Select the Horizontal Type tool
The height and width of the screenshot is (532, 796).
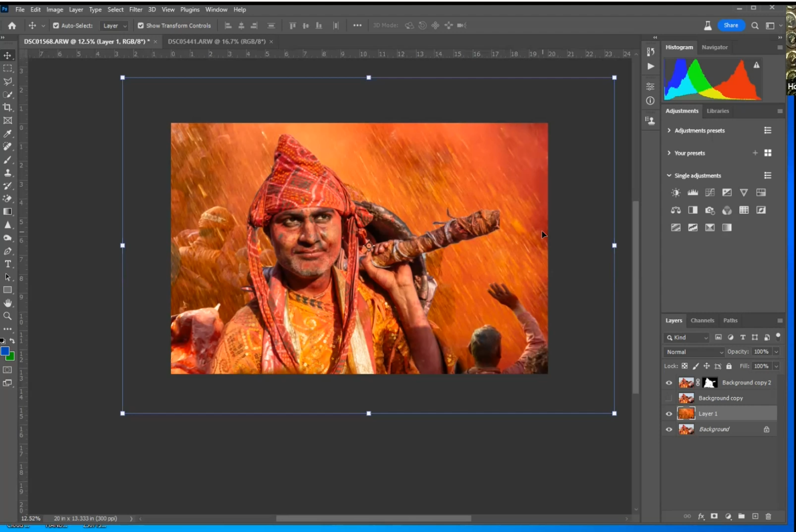8,264
